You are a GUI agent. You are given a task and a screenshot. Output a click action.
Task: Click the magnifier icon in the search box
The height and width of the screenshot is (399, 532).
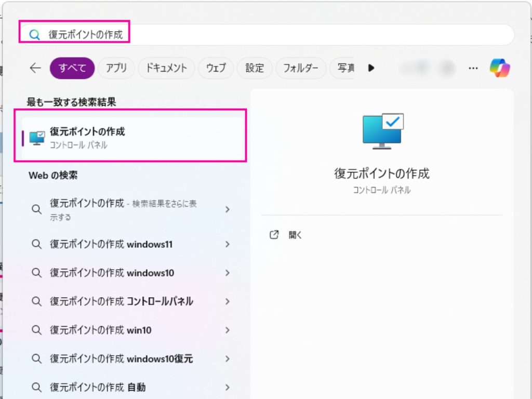tap(34, 33)
